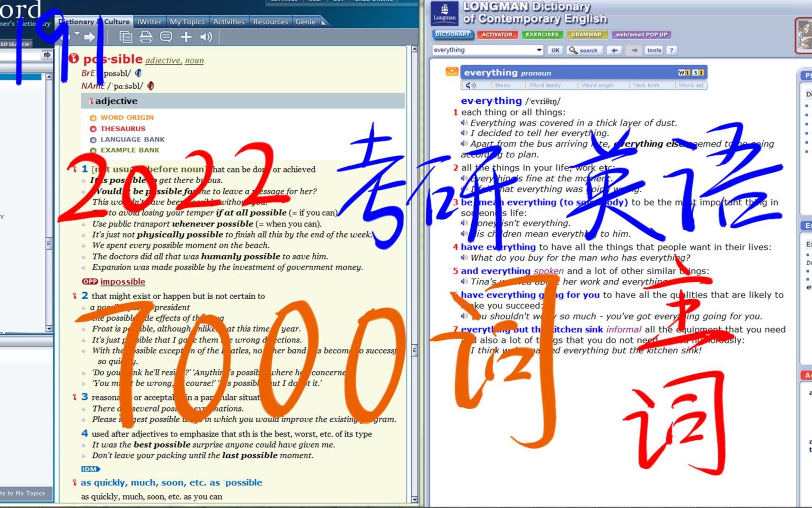The width and height of the screenshot is (812, 508).
Task: Click the OK button in Longman
Action: click(x=555, y=50)
